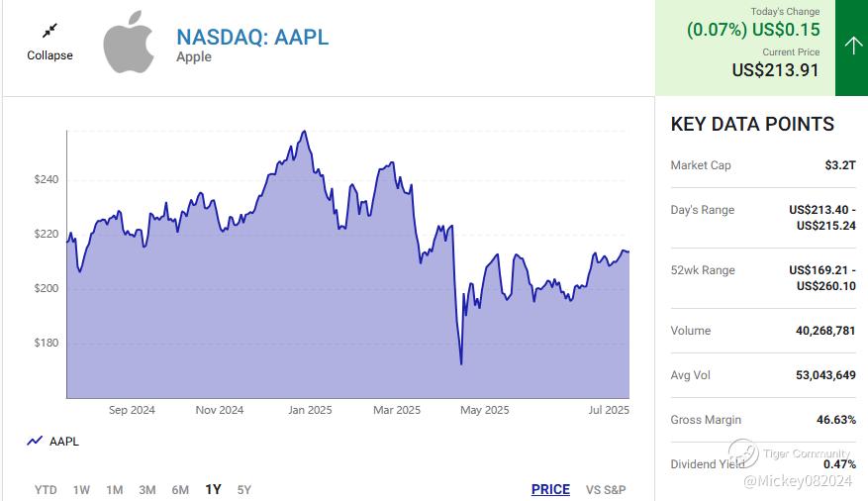Collapse the stock quote panel
The height and width of the screenshot is (501, 868).
49,55
